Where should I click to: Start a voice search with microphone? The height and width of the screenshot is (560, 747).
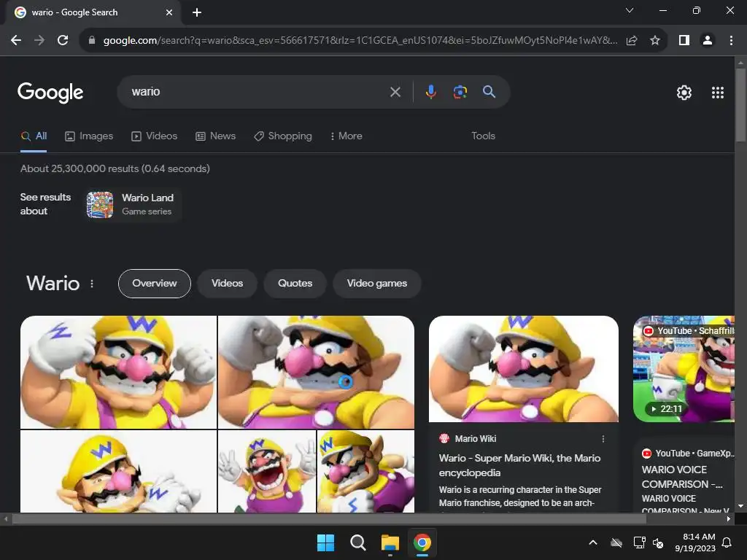pos(430,91)
